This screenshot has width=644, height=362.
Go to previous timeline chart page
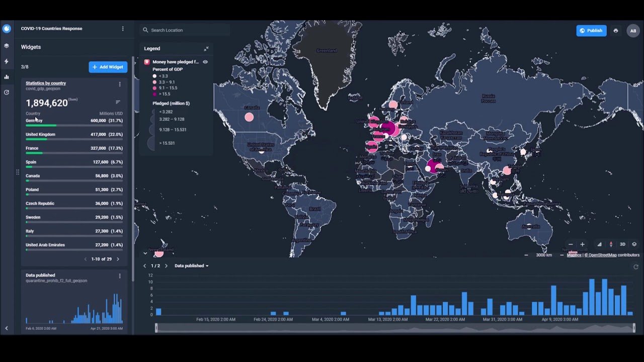point(145,266)
